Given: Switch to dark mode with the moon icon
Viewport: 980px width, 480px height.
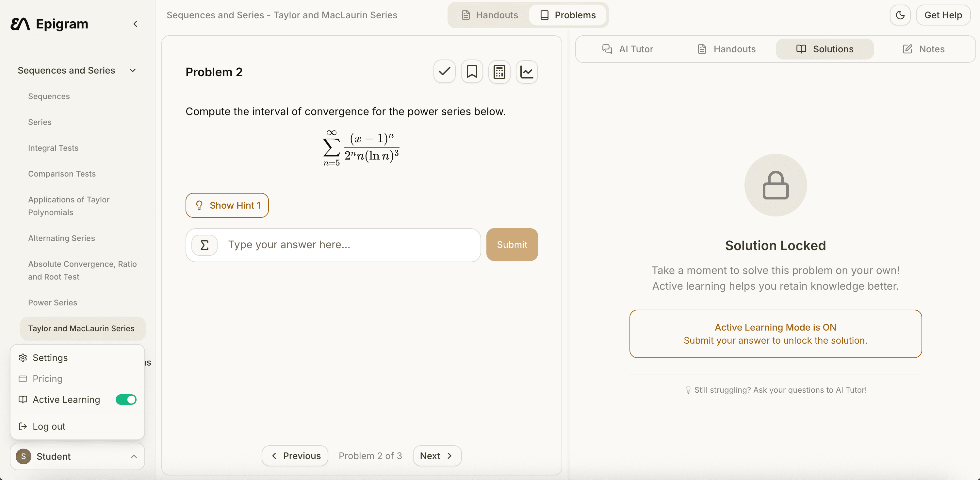Looking at the screenshot, I should pos(900,15).
